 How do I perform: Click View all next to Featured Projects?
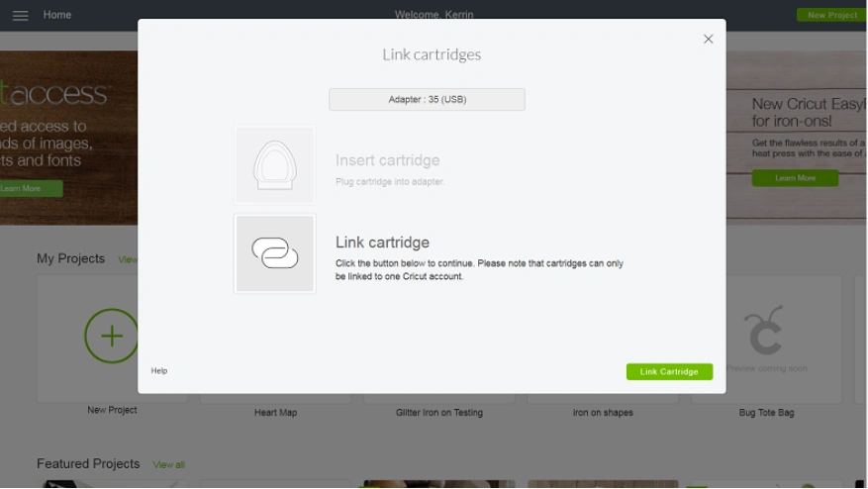point(169,464)
